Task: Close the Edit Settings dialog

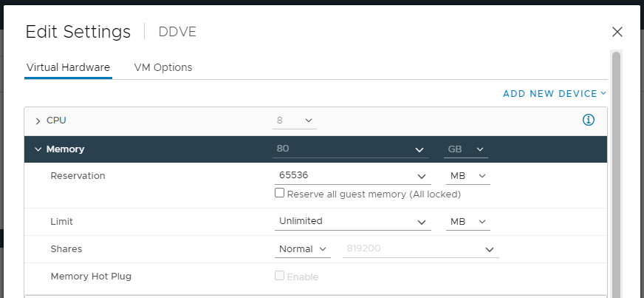Action: [x=617, y=32]
